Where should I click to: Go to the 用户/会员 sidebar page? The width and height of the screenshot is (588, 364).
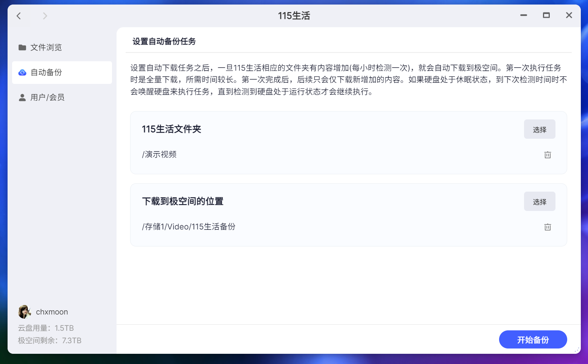point(62,97)
